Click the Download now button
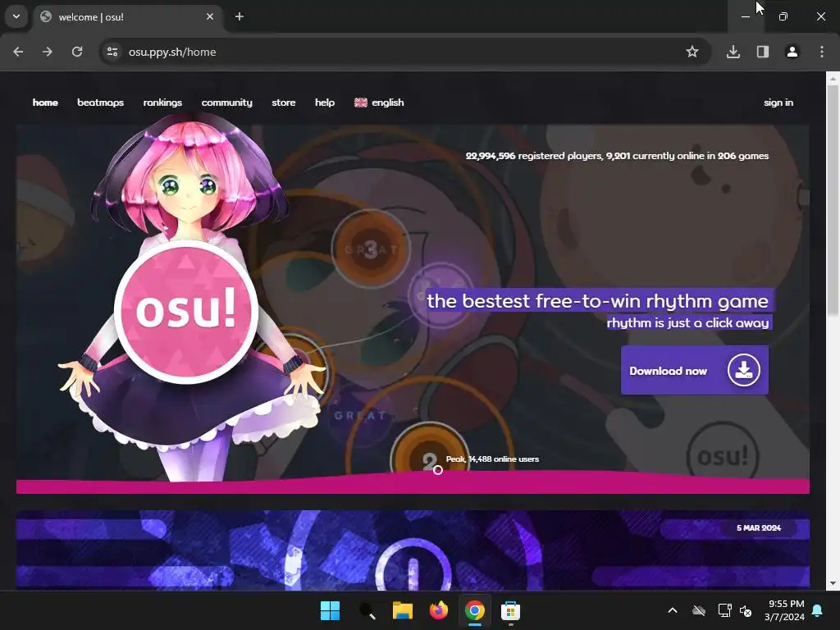 (x=694, y=370)
